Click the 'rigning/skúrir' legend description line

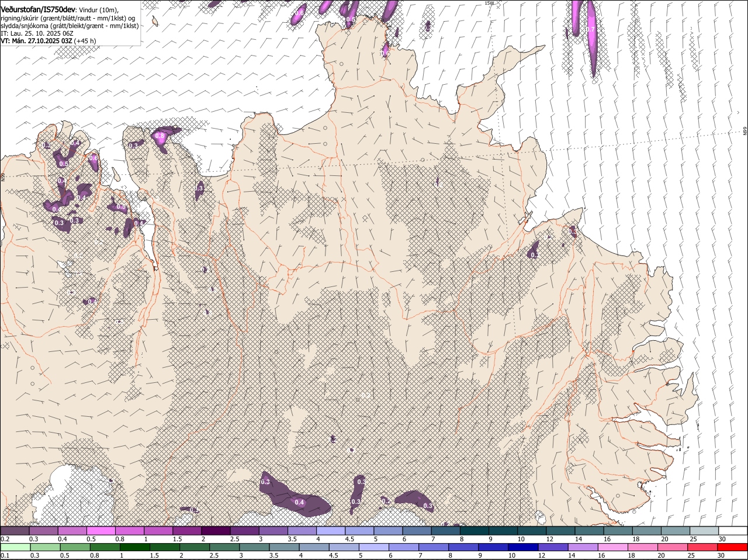(x=68, y=18)
